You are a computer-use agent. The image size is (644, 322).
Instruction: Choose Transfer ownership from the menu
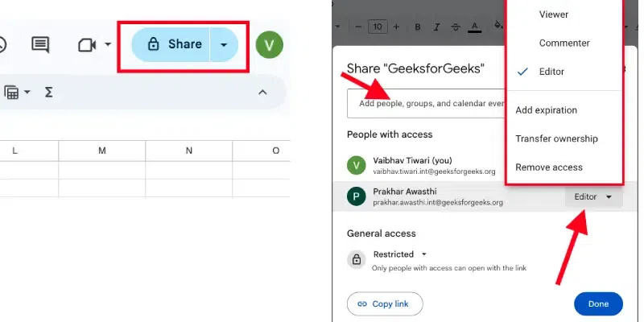tap(556, 138)
